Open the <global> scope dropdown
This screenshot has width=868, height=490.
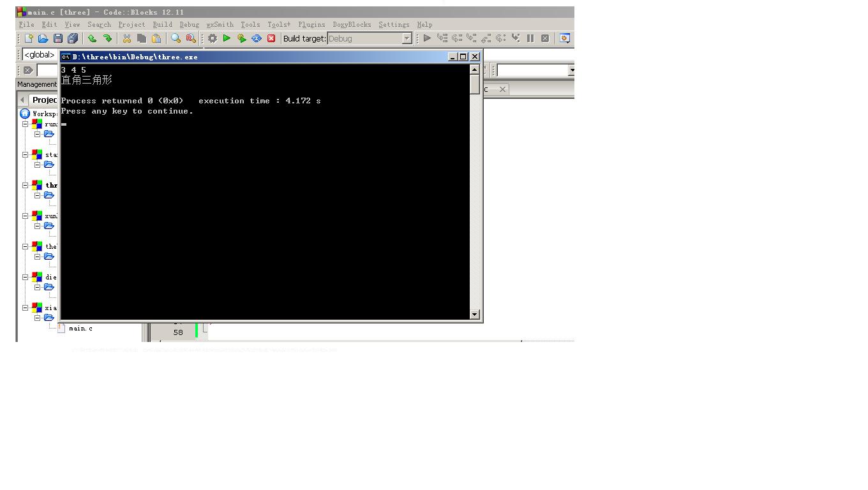[40, 55]
